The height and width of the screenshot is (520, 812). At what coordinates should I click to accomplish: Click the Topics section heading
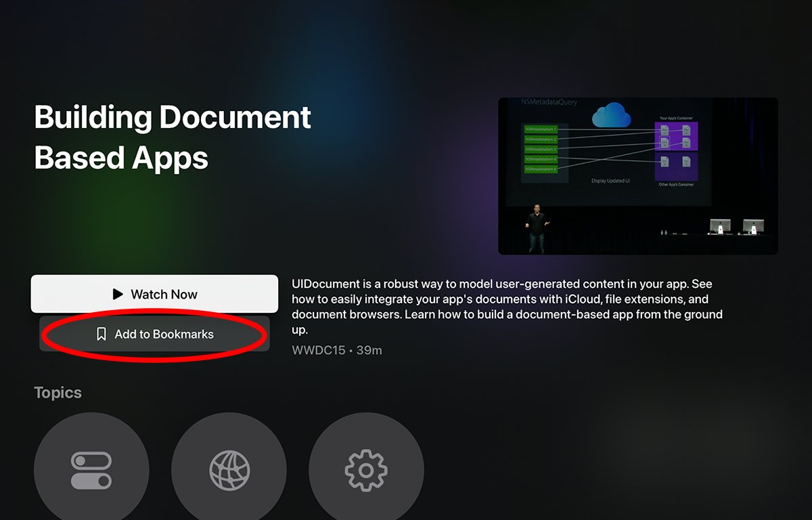tap(58, 393)
